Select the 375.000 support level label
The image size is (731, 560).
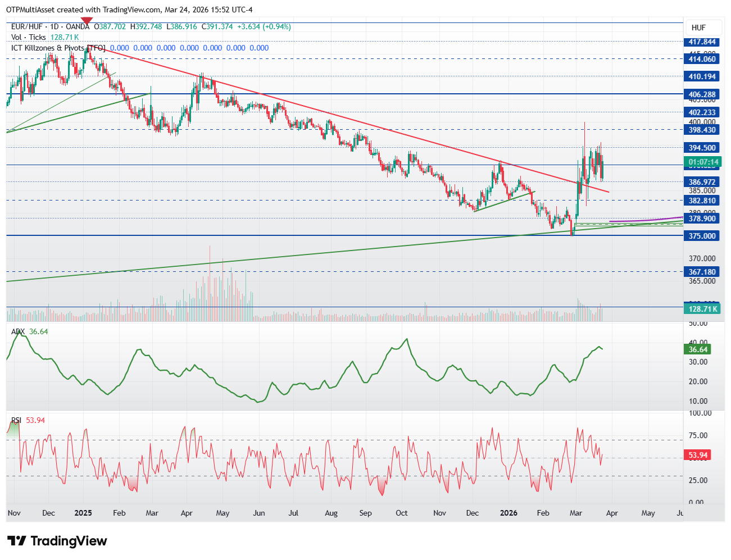click(702, 236)
